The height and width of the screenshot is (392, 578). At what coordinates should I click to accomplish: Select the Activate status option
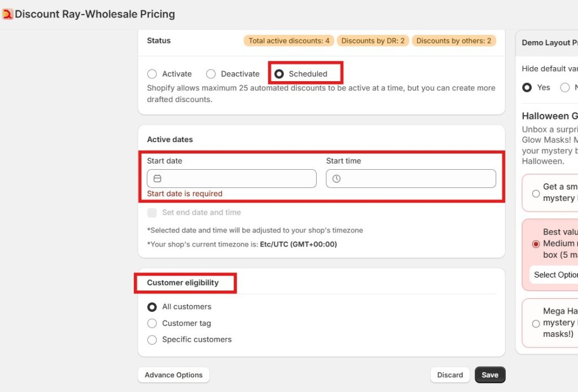click(152, 74)
